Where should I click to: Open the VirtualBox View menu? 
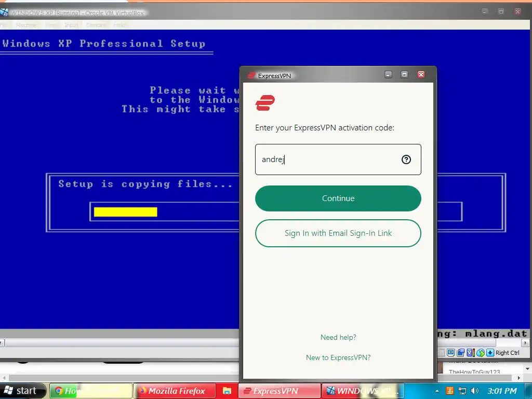[x=50, y=25]
